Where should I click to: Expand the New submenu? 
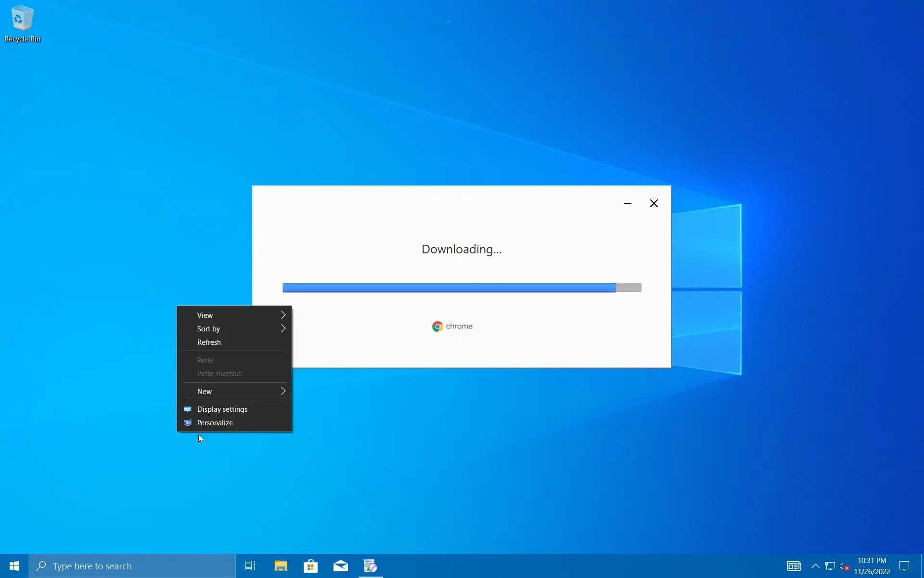pyautogui.click(x=234, y=391)
